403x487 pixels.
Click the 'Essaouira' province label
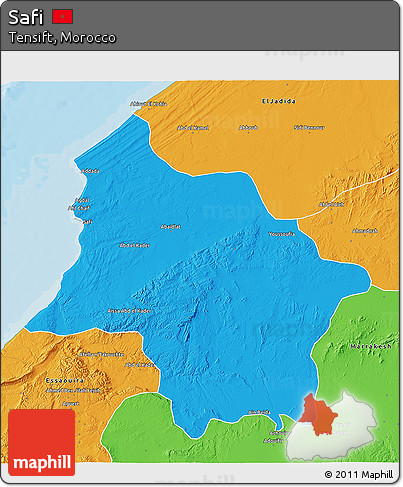65,380
